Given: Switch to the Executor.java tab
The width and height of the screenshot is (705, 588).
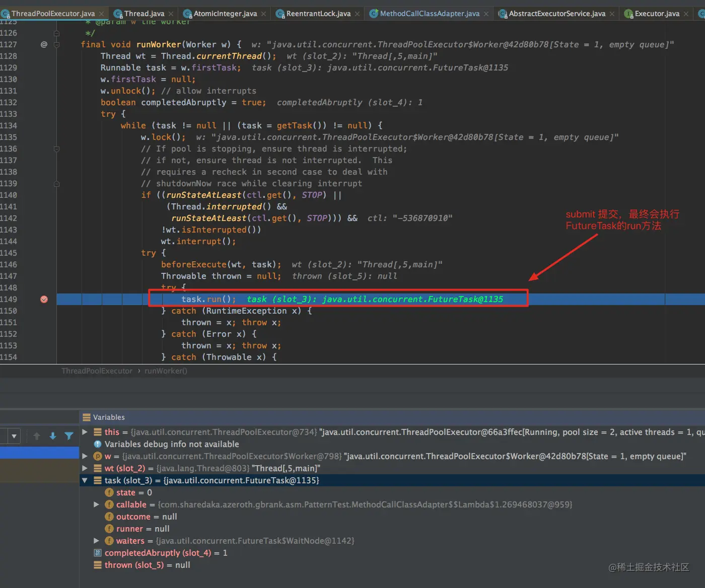Looking at the screenshot, I should [657, 14].
